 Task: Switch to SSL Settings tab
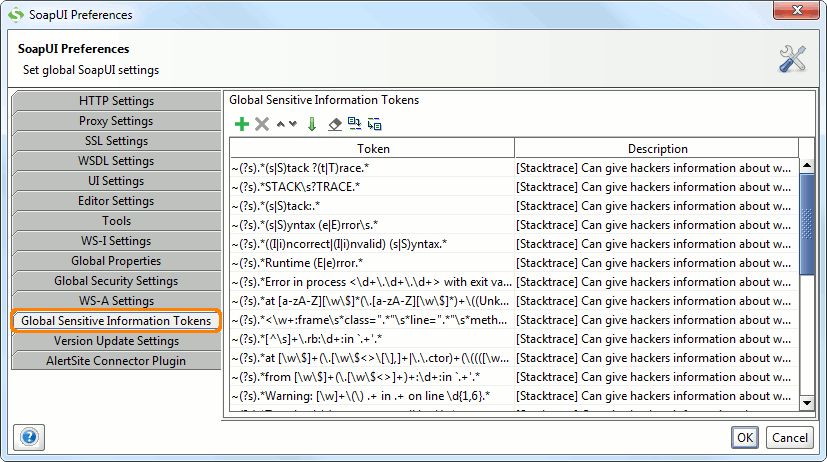tap(116, 141)
